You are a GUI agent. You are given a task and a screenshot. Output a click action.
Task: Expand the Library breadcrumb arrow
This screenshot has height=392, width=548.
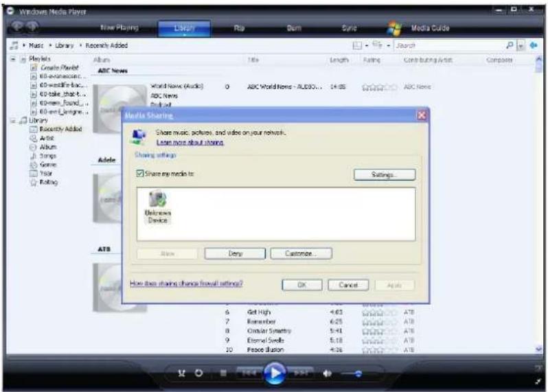(x=51, y=45)
